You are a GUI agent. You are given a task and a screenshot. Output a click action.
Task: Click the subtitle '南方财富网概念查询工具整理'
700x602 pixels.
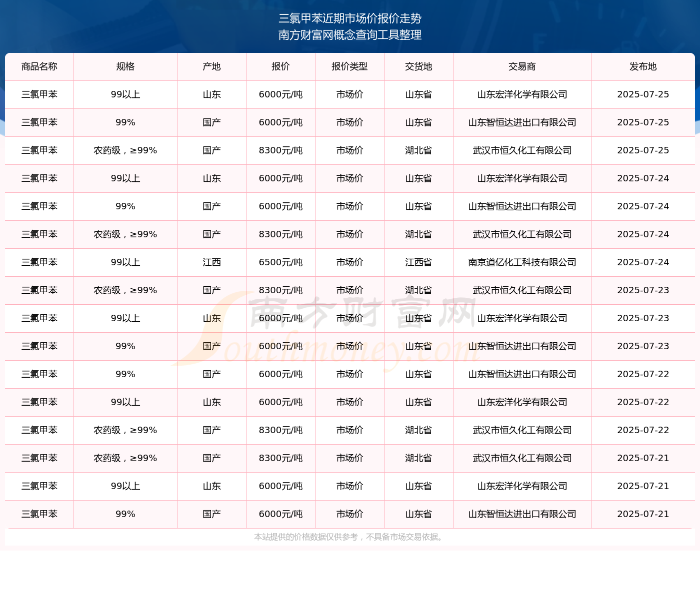click(350, 35)
